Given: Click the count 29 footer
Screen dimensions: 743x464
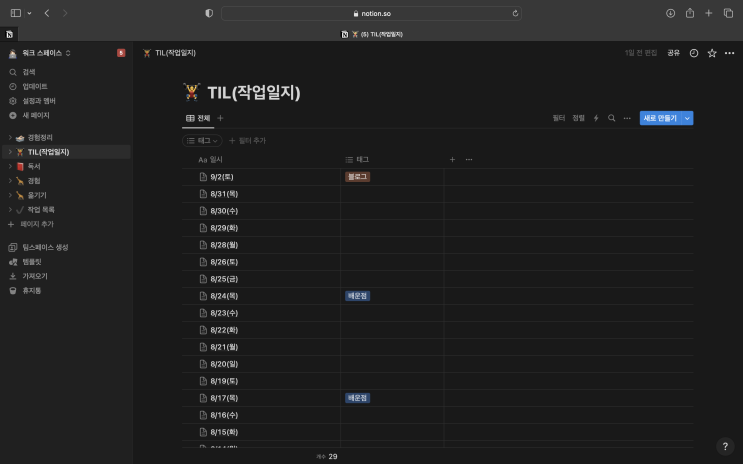Looking at the screenshot, I should pos(327,456).
